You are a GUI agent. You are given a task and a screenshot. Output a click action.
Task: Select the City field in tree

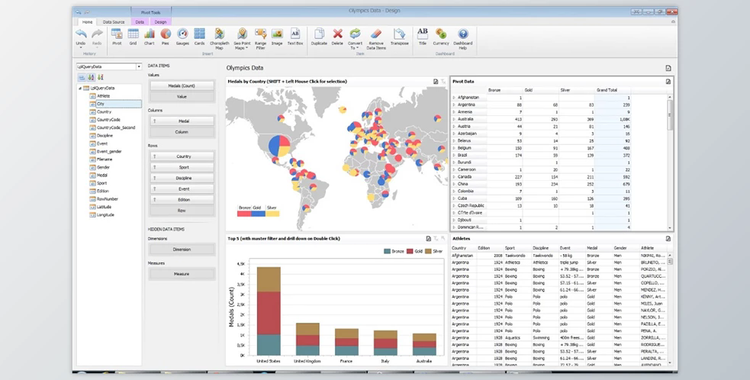click(x=115, y=104)
